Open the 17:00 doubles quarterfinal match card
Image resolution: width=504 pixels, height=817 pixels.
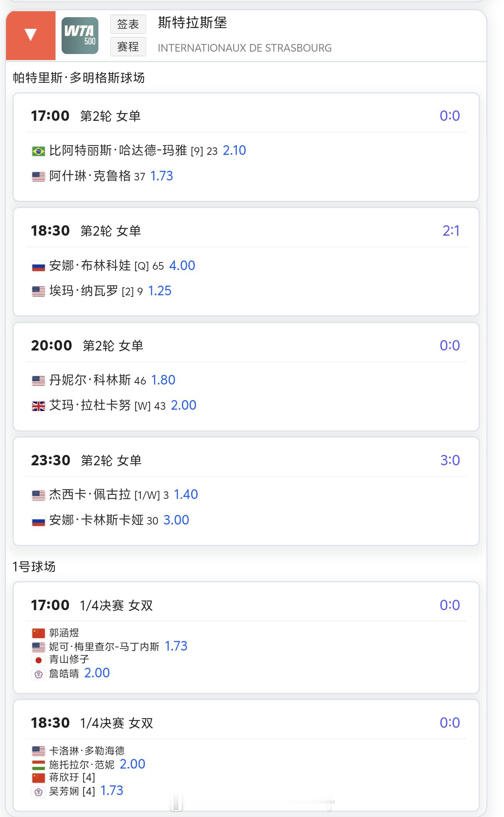(246, 637)
